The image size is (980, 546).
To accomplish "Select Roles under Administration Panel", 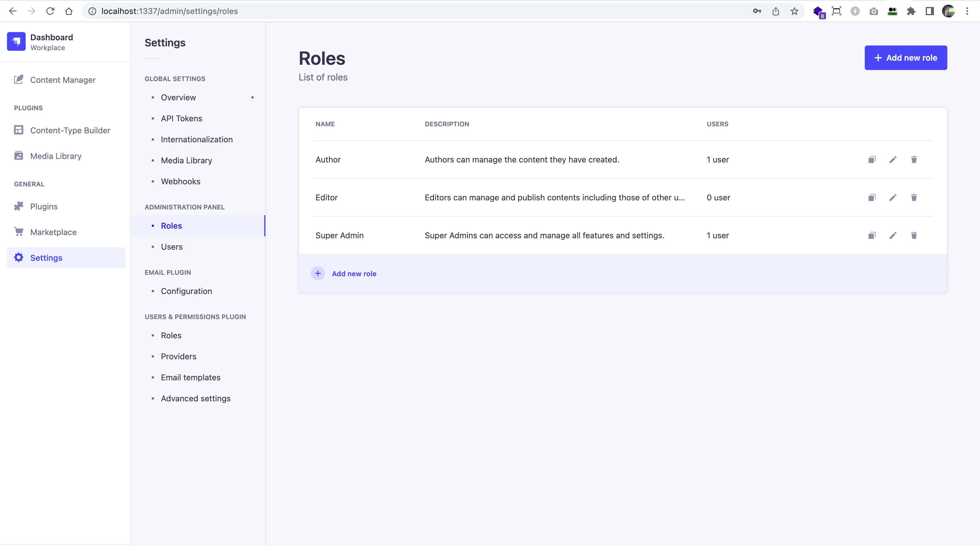I will pyautogui.click(x=171, y=225).
